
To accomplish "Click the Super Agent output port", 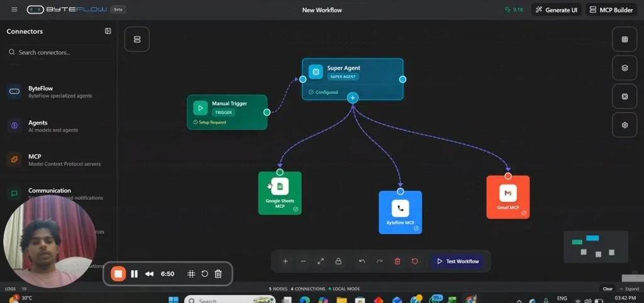I will (402, 79).
